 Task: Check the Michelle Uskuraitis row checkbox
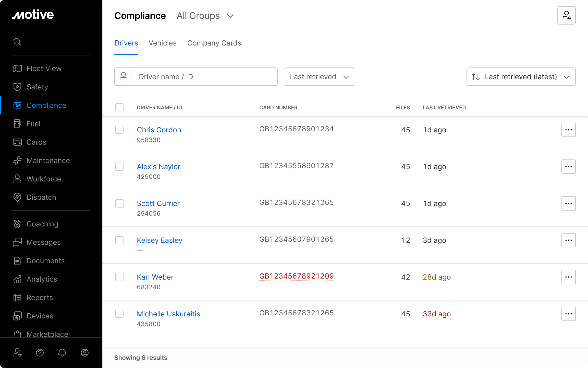(119, 314)
